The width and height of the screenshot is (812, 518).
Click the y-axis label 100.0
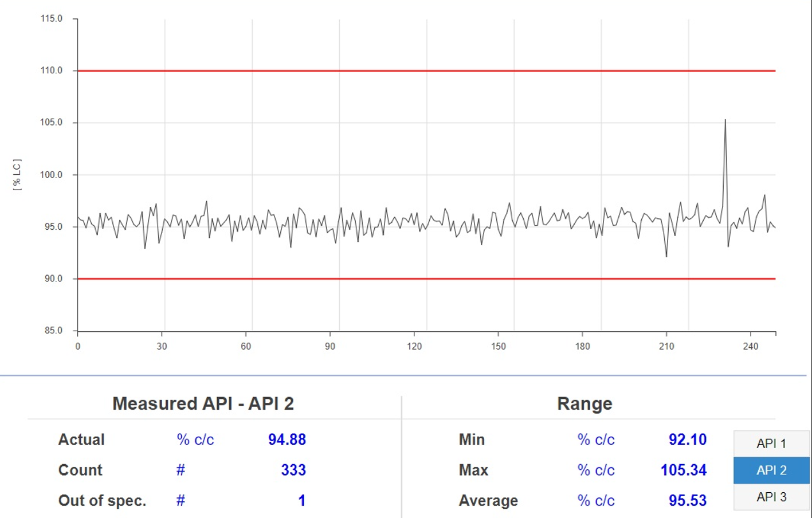point(52,175)
